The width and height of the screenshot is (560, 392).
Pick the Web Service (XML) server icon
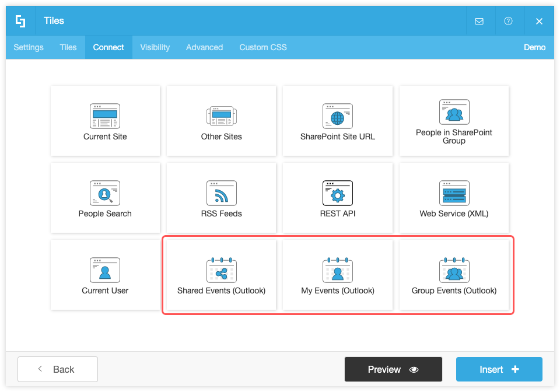pos(454,192)
